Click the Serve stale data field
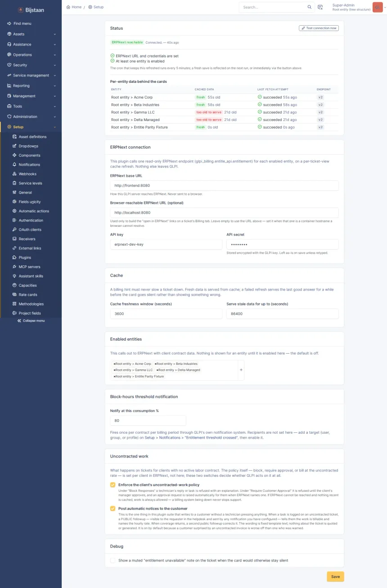 pos(283,314)
